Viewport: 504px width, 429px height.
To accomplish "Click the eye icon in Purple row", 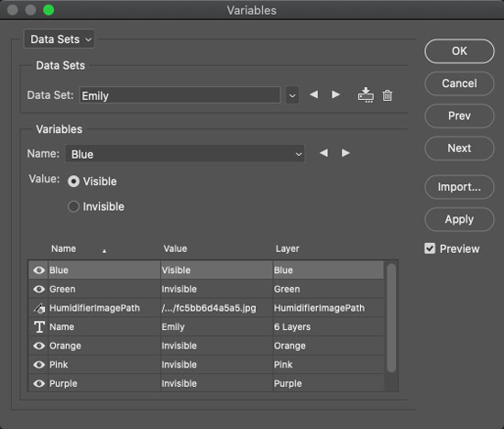I will point(39,383).
